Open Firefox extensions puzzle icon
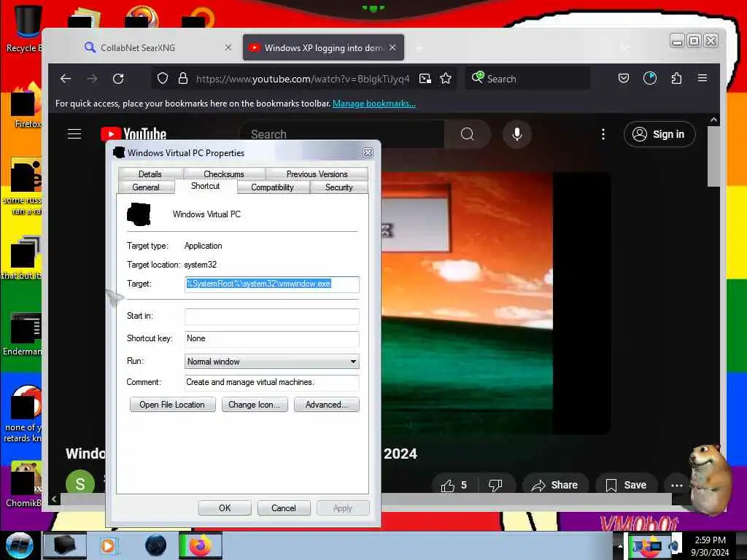This screenshot has width=747, height=560. pos(676,78)
